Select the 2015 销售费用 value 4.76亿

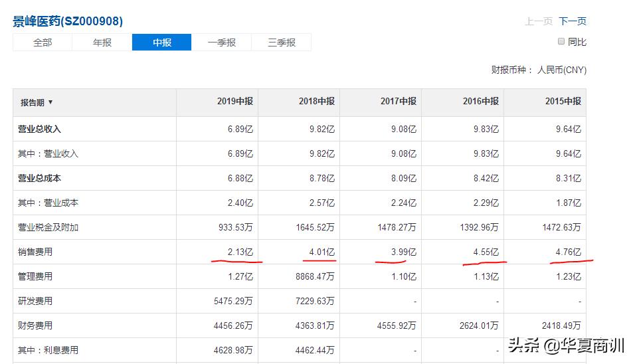tap(568, 252)
